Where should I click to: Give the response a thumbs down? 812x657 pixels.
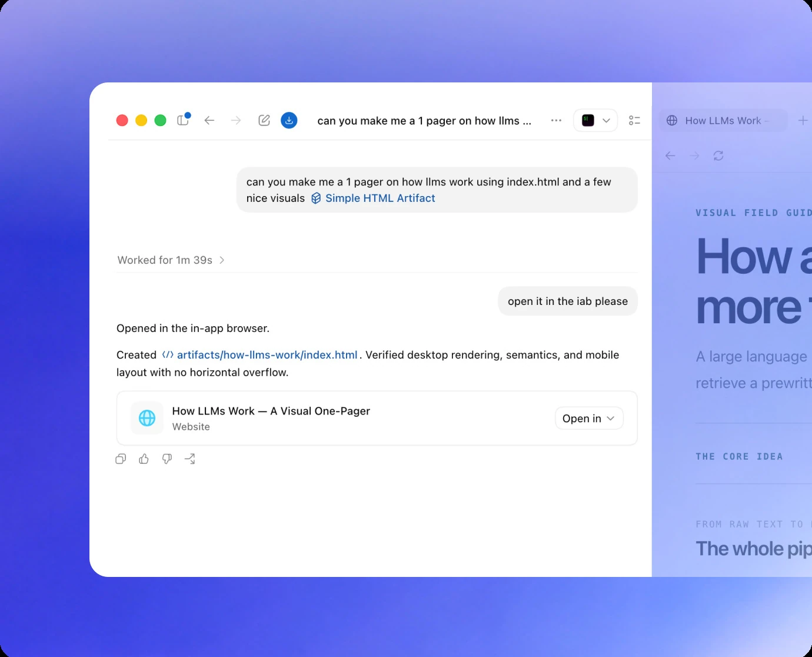[167, 459]
